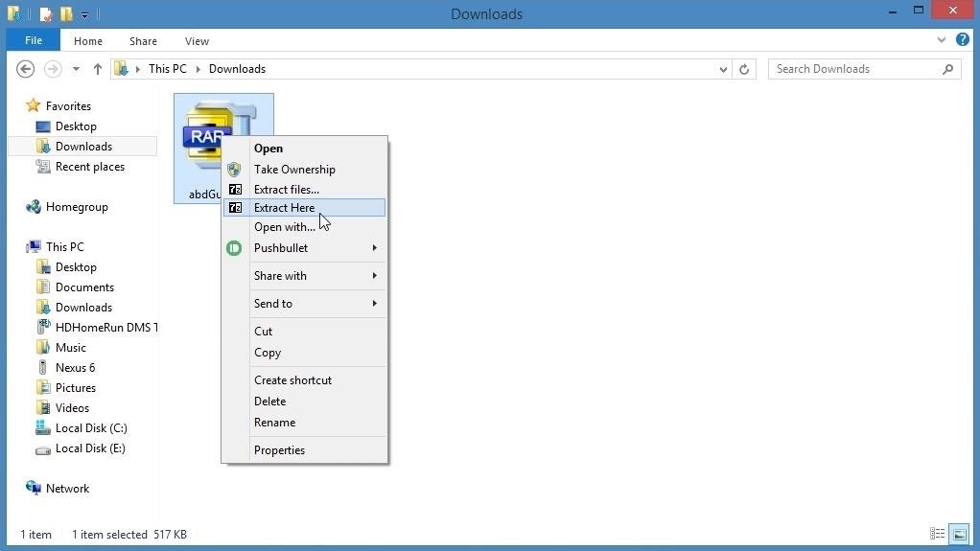Choose Open with... option

(304, 227)
